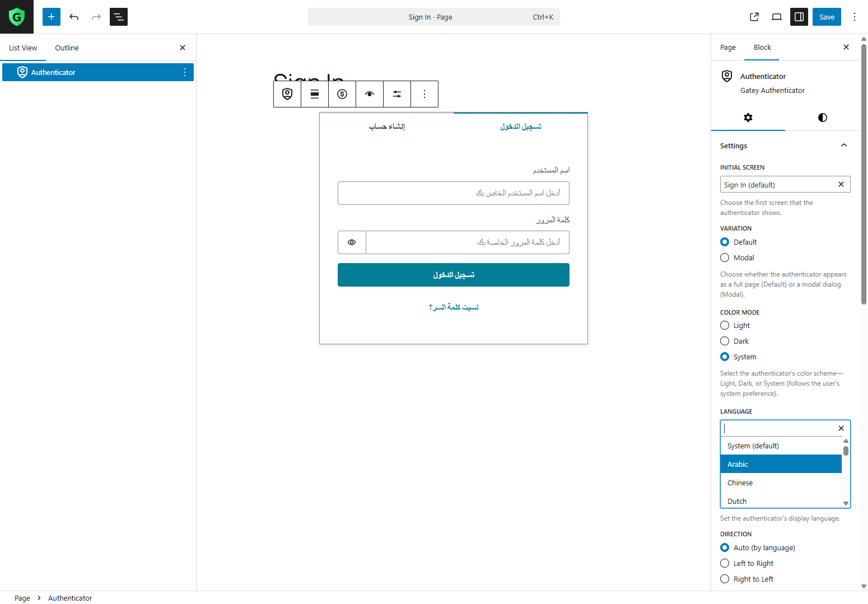Pick System (default) language option
This screenshot has height=604, width=868.
pos(781,446)
